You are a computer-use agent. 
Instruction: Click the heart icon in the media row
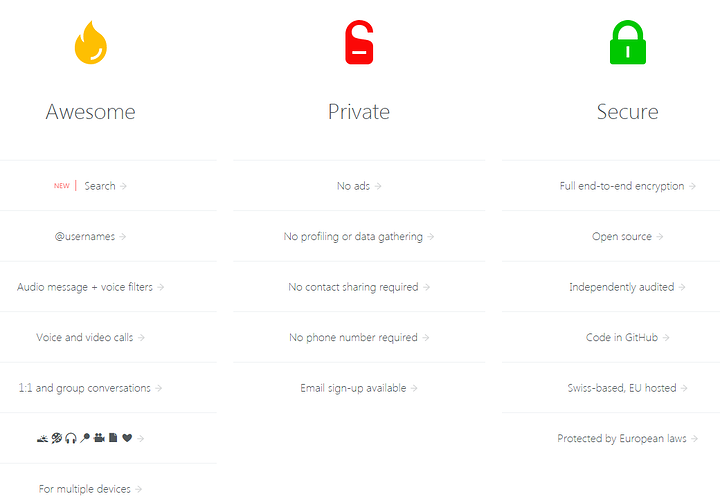127,438
